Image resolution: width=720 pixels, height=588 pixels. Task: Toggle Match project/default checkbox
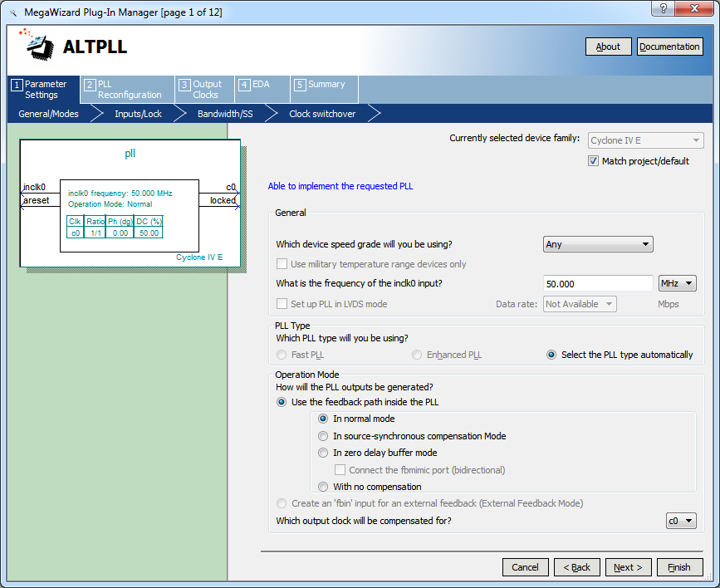593,161
